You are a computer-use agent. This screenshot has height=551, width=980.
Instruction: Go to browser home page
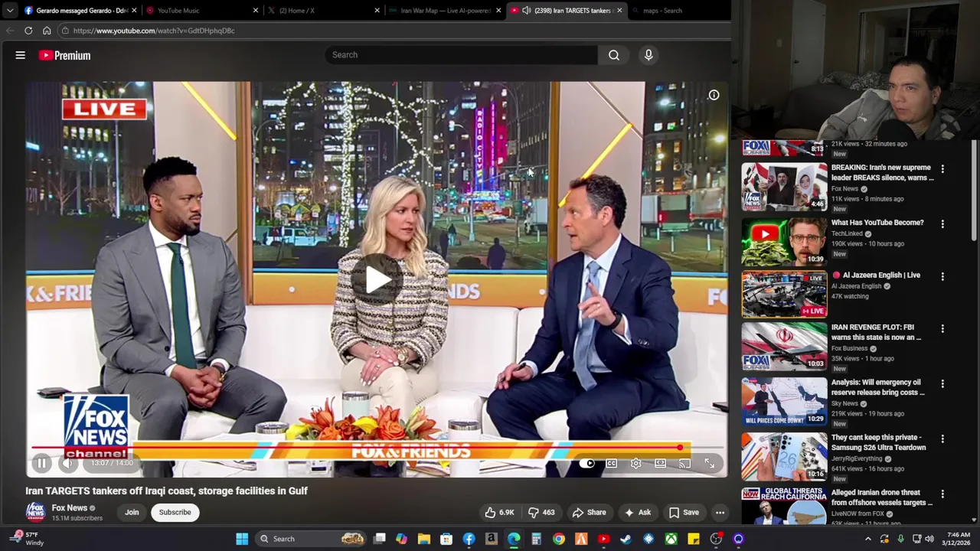click(x=47, y=31)
